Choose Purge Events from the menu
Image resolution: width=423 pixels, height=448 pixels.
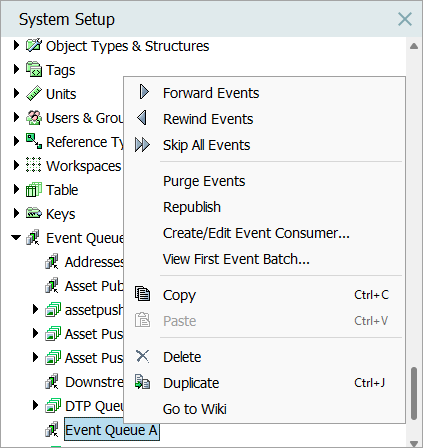(204, 181)
